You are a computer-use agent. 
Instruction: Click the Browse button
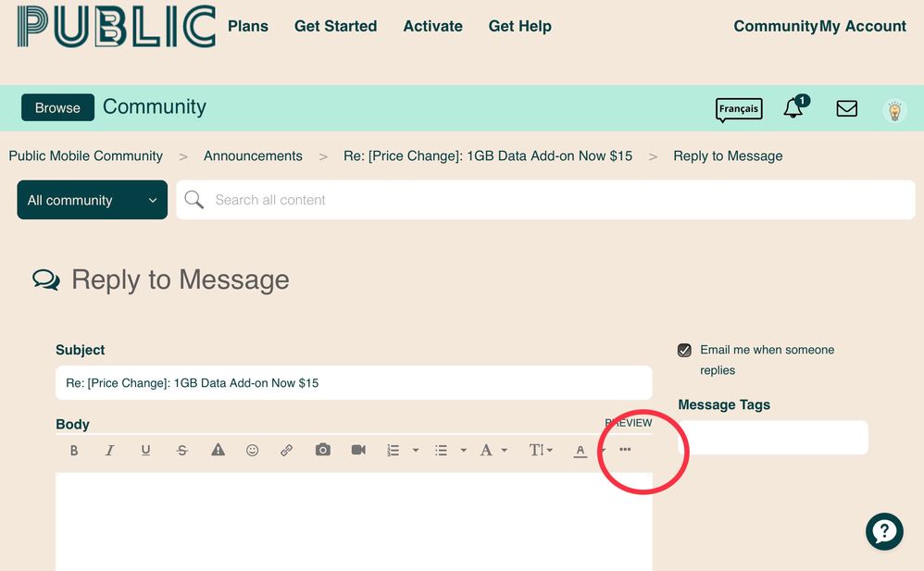click(57, 107)
